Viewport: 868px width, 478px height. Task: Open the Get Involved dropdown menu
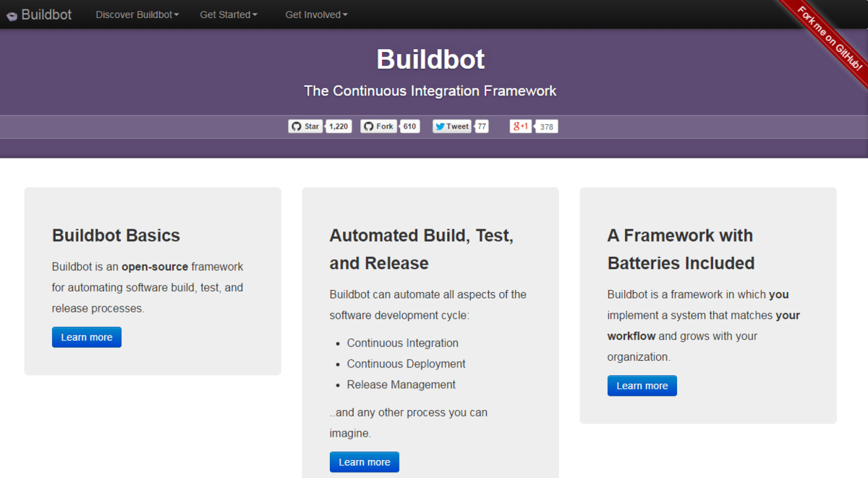click(316, 14)
